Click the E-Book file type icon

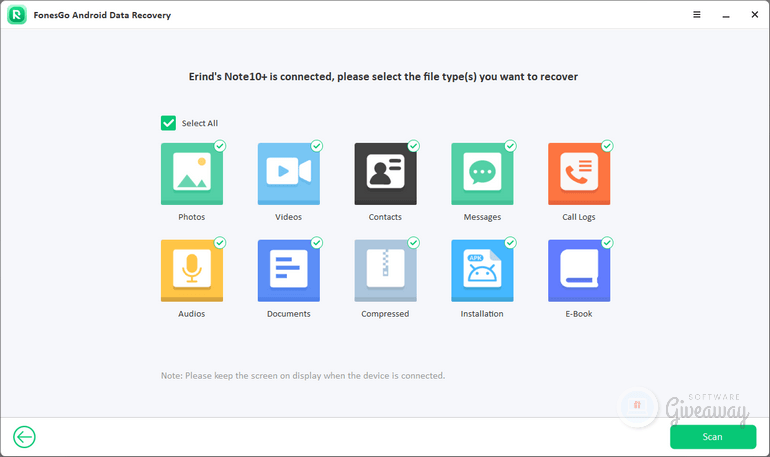578,271
